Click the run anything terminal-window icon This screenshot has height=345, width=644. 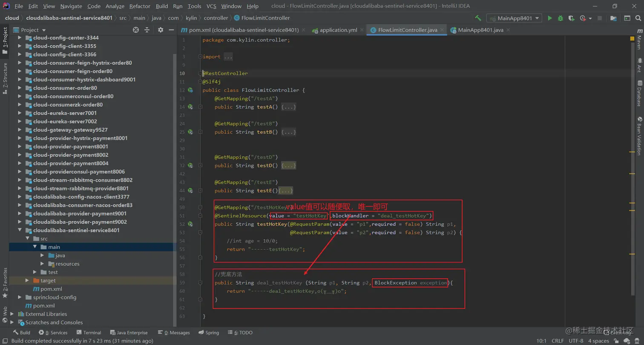627,18
